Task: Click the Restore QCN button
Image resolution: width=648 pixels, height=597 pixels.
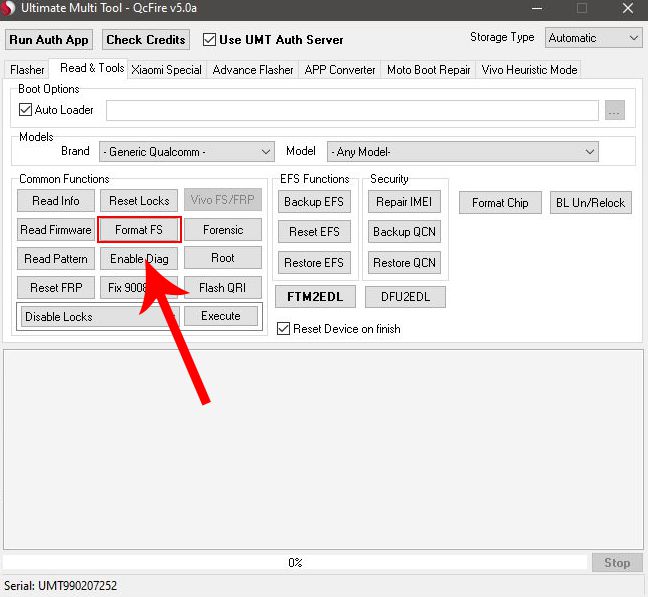Action: (404, 263)
